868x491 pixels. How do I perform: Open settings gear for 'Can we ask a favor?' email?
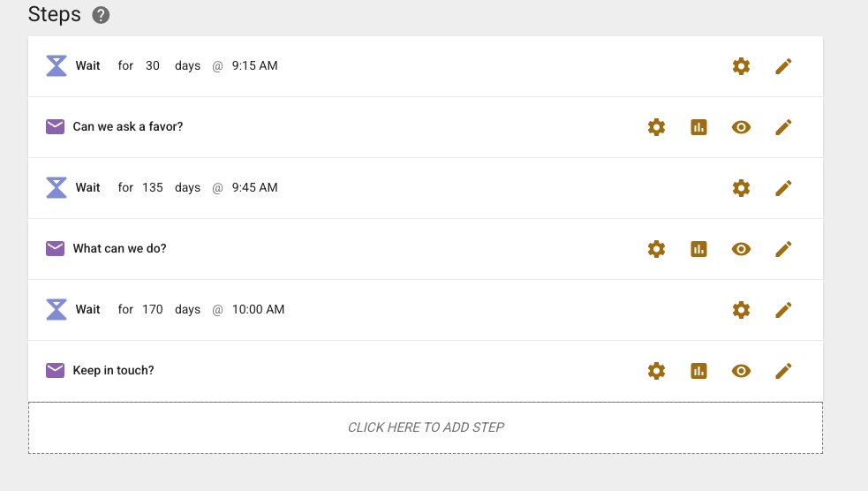click(656, 127)
